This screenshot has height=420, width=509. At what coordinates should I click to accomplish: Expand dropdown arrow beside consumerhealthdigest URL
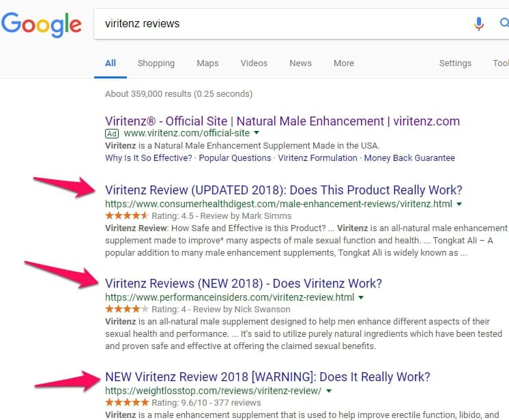tap(459, 204)
